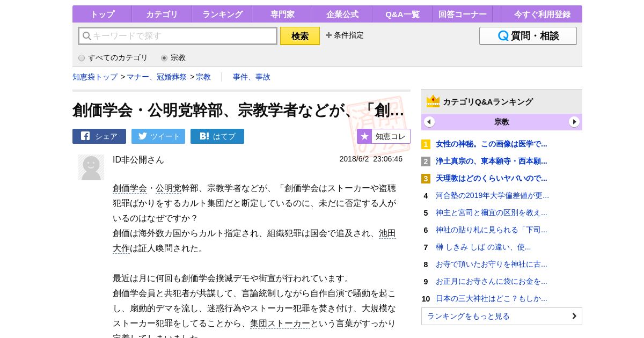Image resolution: width=644 pixels, height=338 pixels.
Task: Open ranking item お寺で頂いたお守りを神社に古...
Action: click(x=492, y=264)
